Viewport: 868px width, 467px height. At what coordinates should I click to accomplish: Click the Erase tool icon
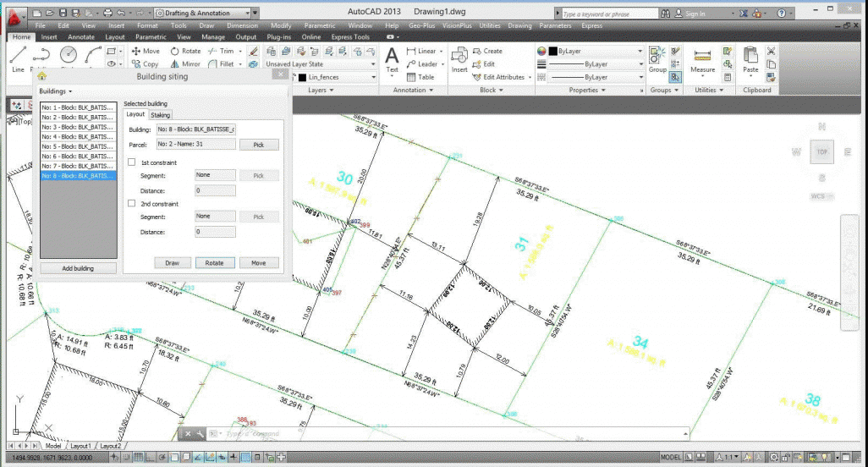click(x=254, y=51)
